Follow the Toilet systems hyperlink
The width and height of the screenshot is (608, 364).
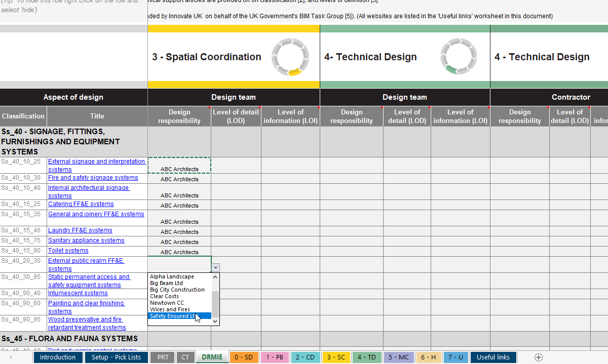point(68,251)
